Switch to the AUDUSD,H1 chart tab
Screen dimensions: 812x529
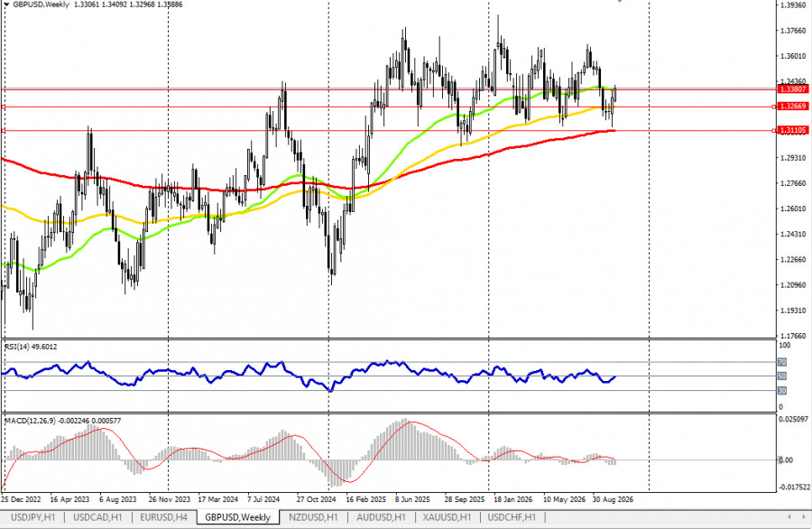pos(381,517)
